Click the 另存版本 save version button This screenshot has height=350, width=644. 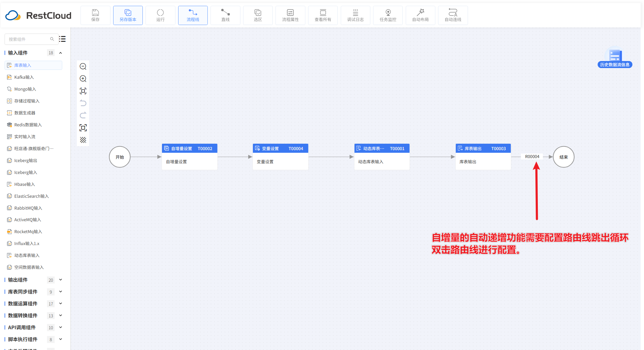(x=128, y=15)
